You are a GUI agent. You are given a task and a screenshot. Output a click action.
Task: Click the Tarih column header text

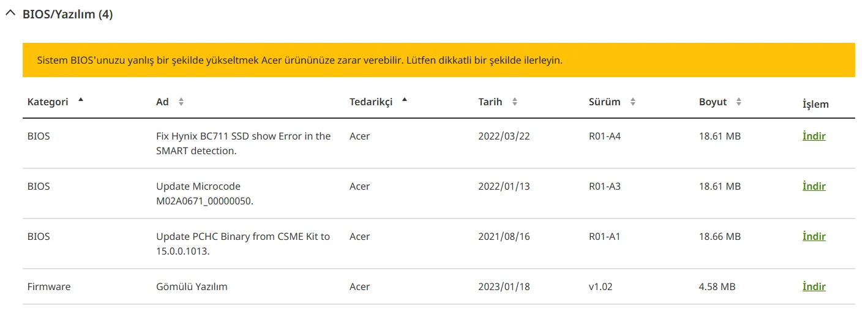[x=490, y=102]
